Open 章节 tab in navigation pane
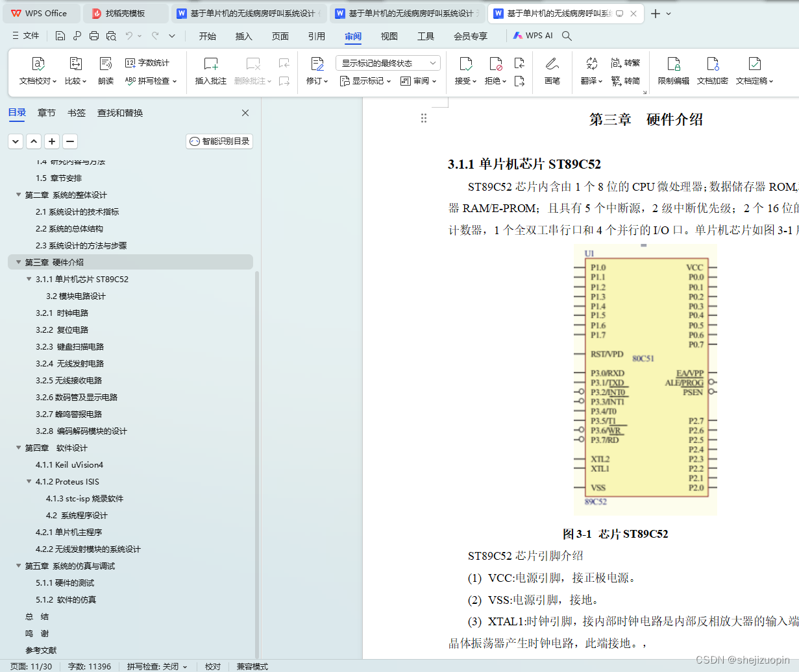This screenshot has height=672, width=799. tap(47, 113)
